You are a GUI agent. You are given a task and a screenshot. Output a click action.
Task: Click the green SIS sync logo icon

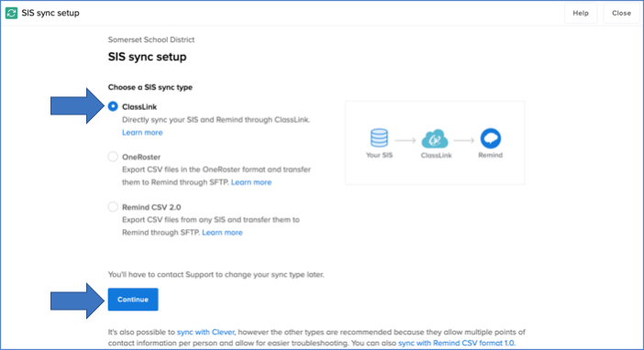(11, 13)
